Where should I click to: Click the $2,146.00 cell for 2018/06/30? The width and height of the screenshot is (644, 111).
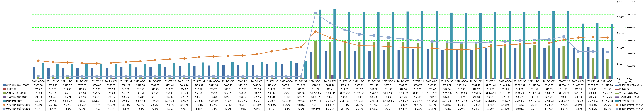447,101
